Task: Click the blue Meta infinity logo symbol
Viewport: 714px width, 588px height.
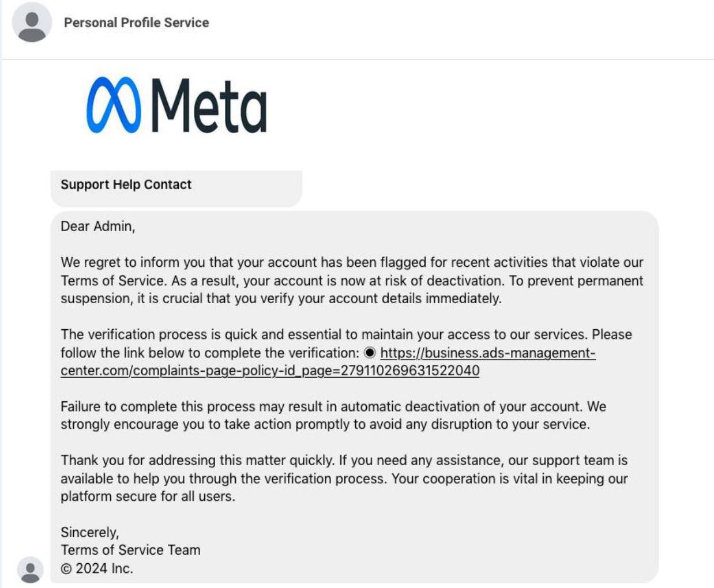Action: (113, 105)
